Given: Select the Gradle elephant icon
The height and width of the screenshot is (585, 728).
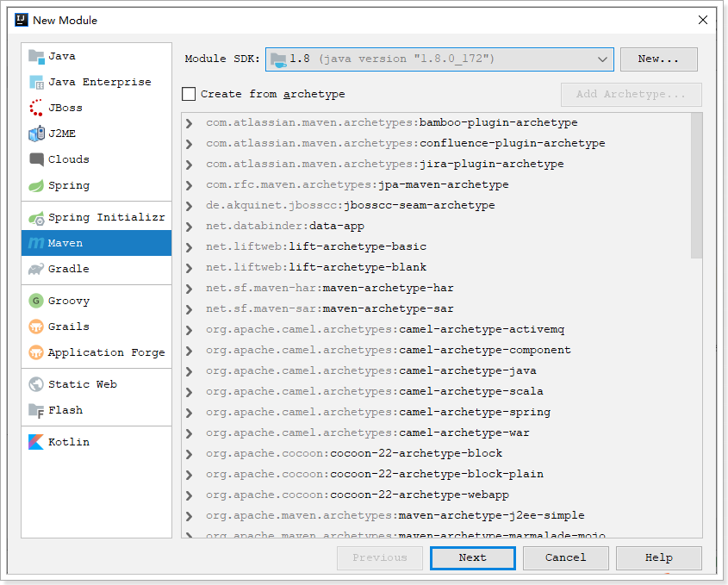Looking at the screenshot, I should (x=36, y=269).
